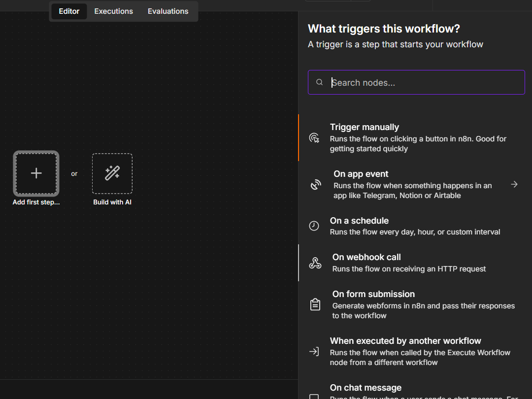Select the Trigger manually option
Screen dimensions: 532x399
pos(415,137)
